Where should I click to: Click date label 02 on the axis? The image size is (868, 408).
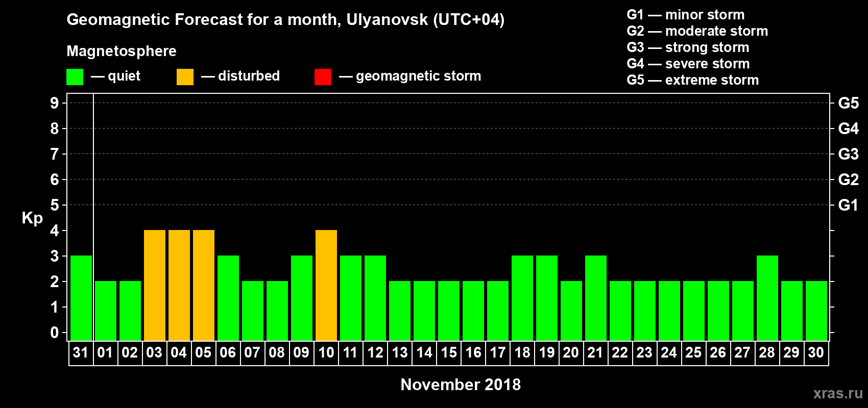pos(130,353)
